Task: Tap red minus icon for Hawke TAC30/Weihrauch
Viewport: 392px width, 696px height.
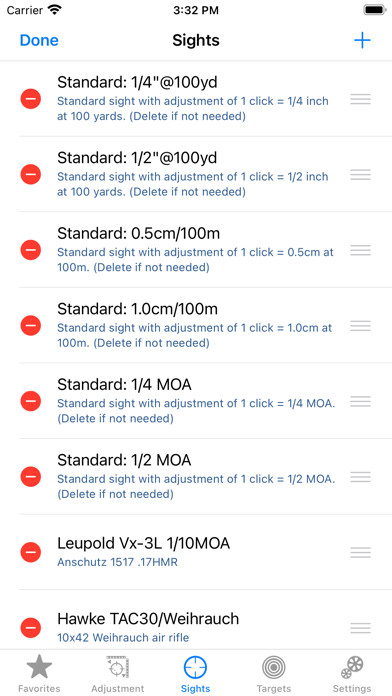Action: pyautogui.click(x=31, y=628)
